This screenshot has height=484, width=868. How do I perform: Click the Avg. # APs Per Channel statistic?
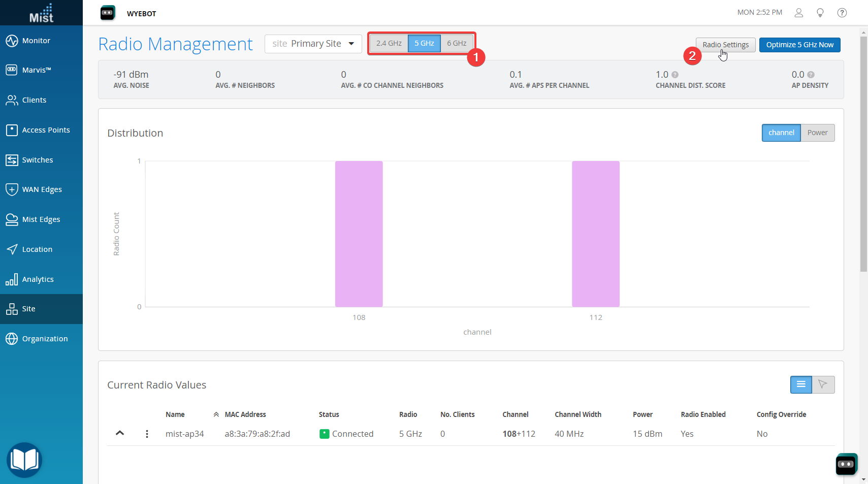550,79
